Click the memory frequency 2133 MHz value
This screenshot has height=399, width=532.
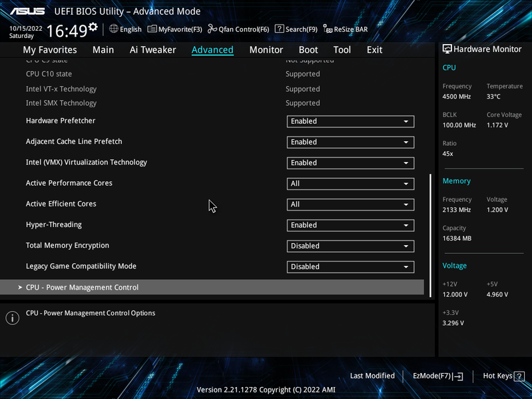(456, 210)
